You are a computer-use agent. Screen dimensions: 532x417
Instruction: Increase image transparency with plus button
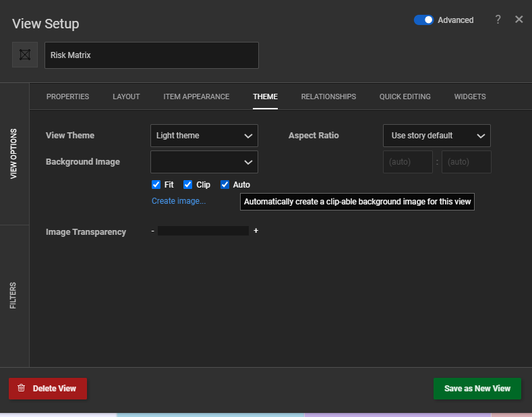pos(256,231)
